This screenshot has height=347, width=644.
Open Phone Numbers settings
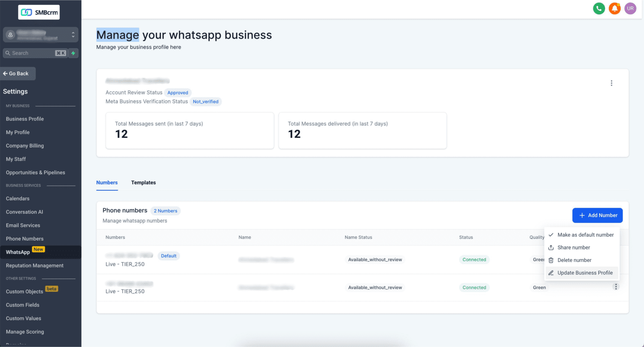25,239
